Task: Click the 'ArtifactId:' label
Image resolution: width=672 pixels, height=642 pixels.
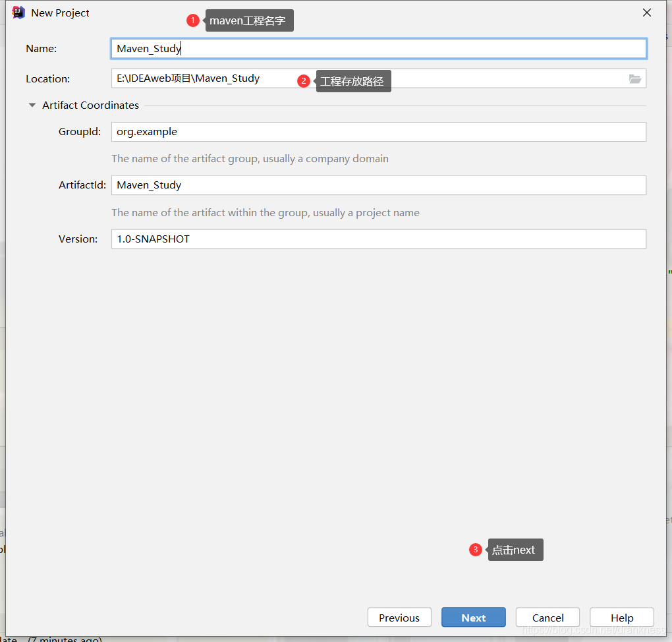Action: tap(82, 185)
